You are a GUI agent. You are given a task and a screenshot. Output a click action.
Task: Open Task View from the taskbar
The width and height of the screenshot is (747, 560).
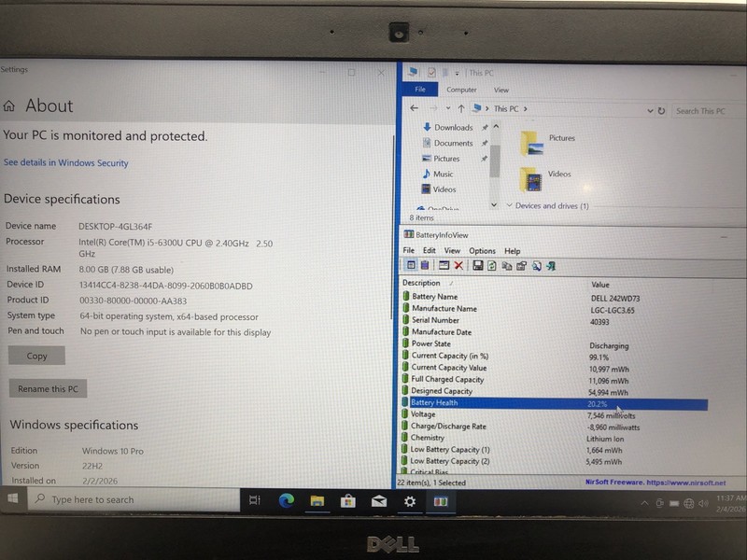coord(255,500)
